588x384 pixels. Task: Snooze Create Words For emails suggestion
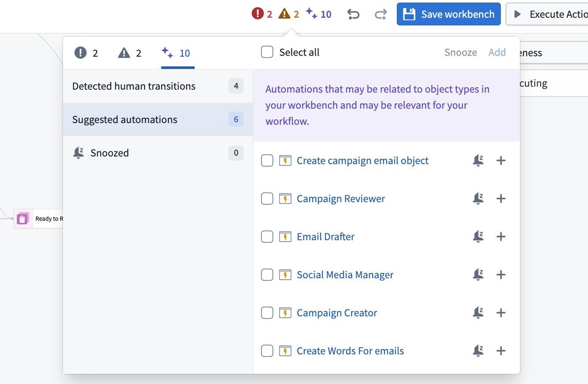pos(478,351)
